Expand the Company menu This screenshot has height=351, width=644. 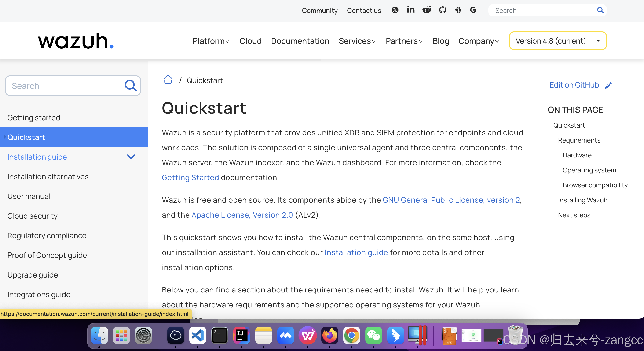click(479, 41)
